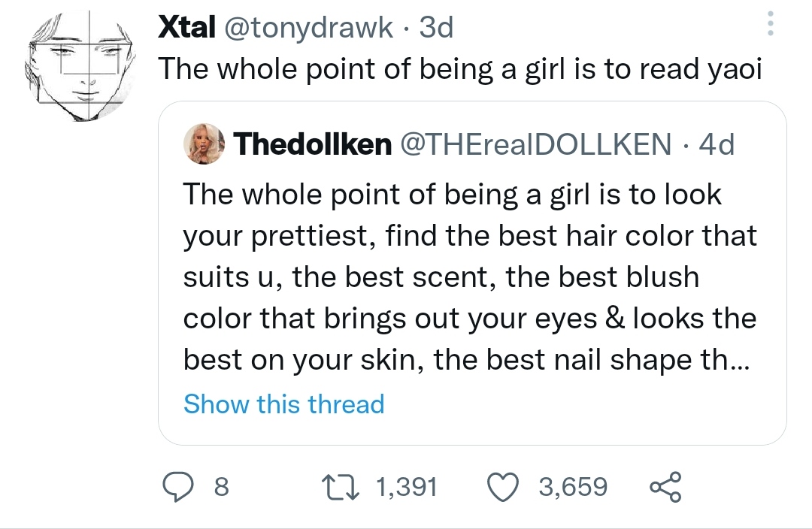View the 3,659 likes count
Viewport: 812px width, 529px height.
[574, 487]
